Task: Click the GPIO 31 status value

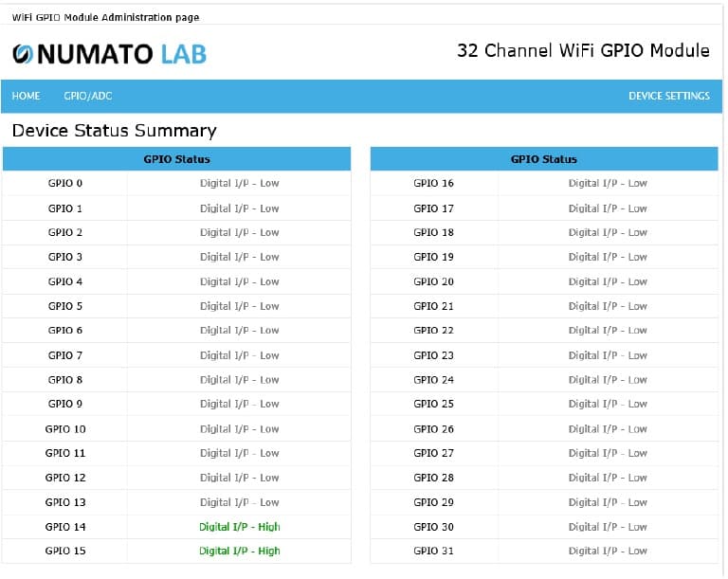Action: click(x=607, y=551)
